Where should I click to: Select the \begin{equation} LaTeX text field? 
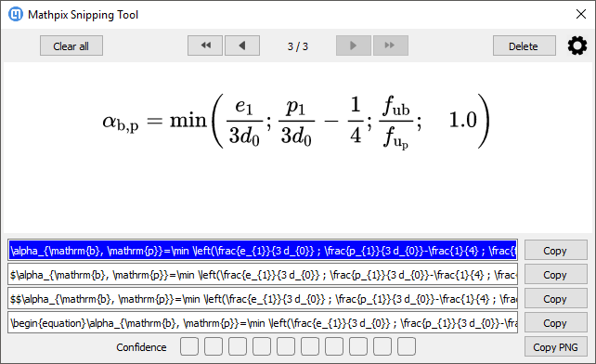(263, 323)
